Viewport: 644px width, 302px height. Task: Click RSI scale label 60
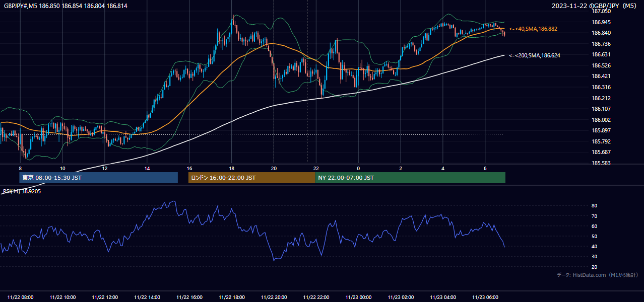point(595,226)
